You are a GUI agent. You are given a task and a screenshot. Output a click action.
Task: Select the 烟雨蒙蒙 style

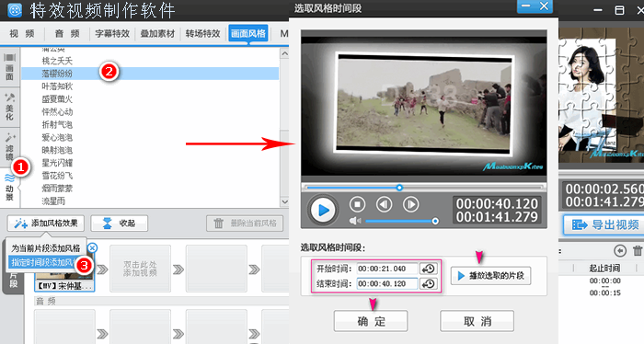[57, 188]
